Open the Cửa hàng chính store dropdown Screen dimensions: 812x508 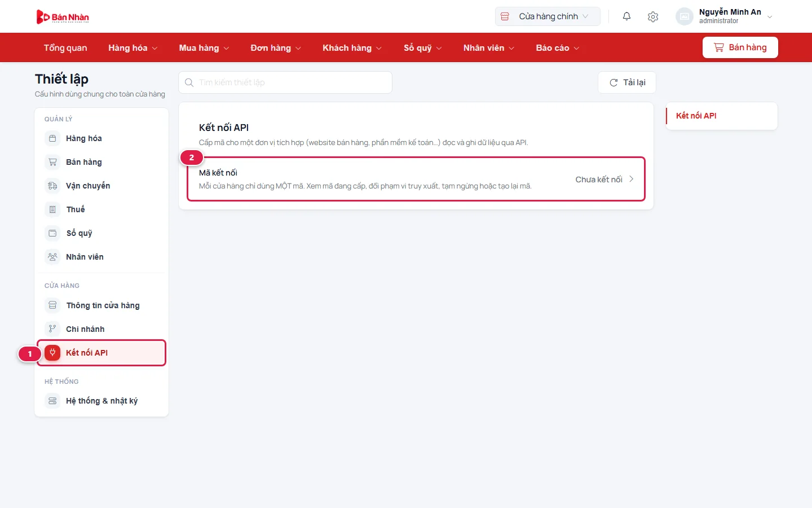548,16
